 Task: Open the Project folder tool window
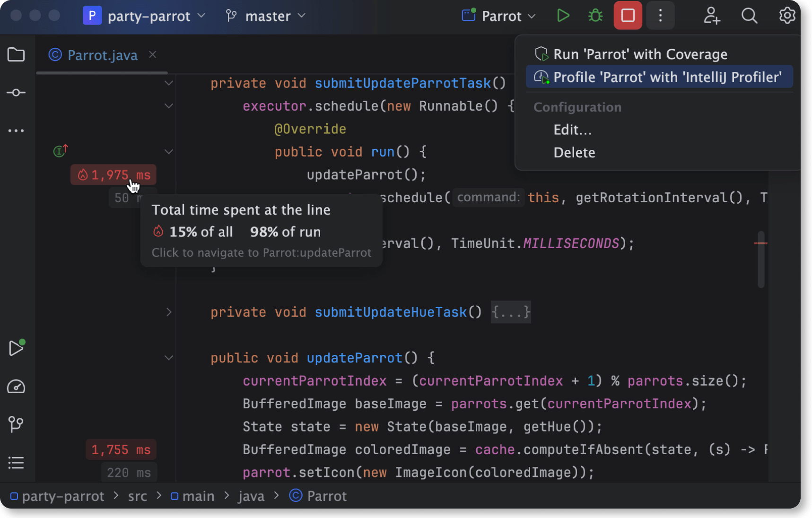tap(16, 55)
